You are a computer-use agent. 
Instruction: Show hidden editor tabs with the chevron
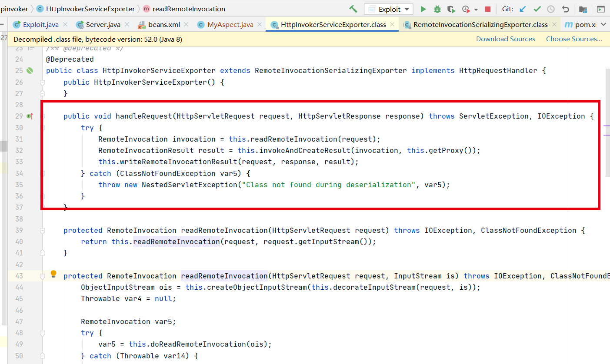point(603,24)
